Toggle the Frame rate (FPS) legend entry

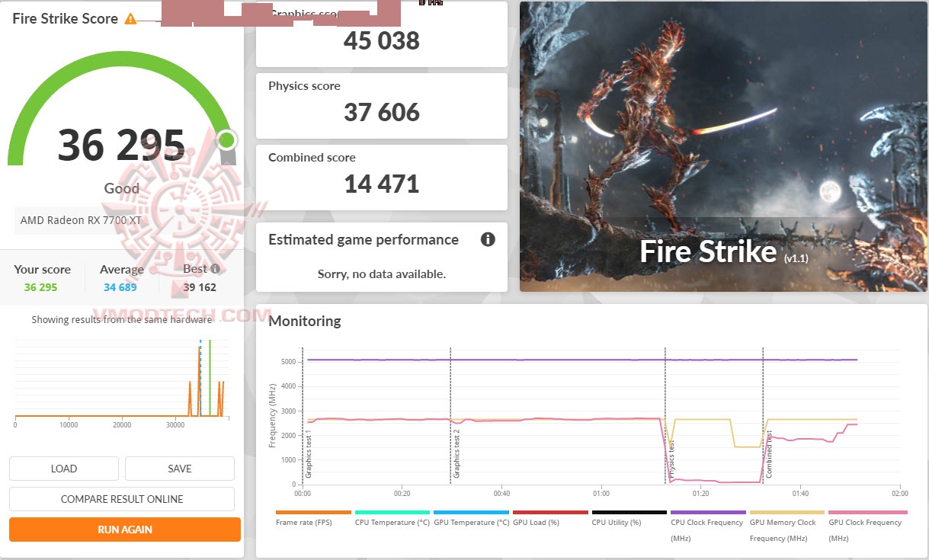pyautogui.click(x=313, y=519)
